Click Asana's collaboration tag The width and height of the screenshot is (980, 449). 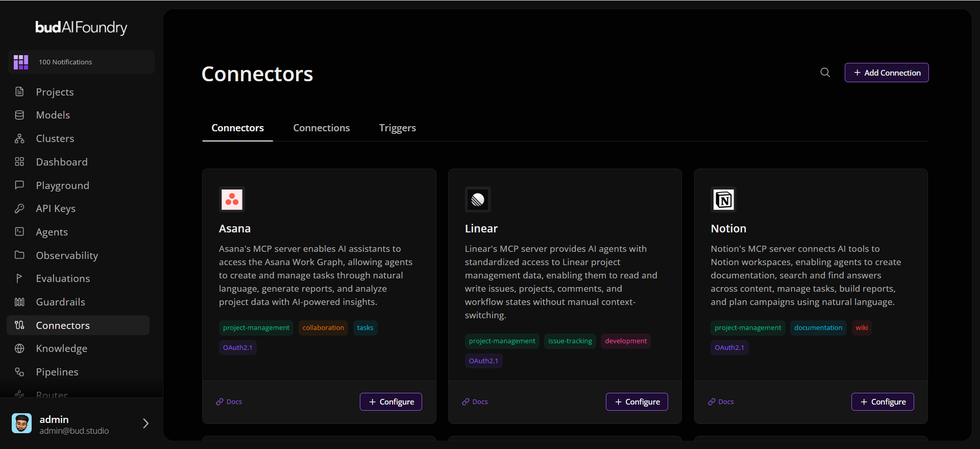[323, 327]
